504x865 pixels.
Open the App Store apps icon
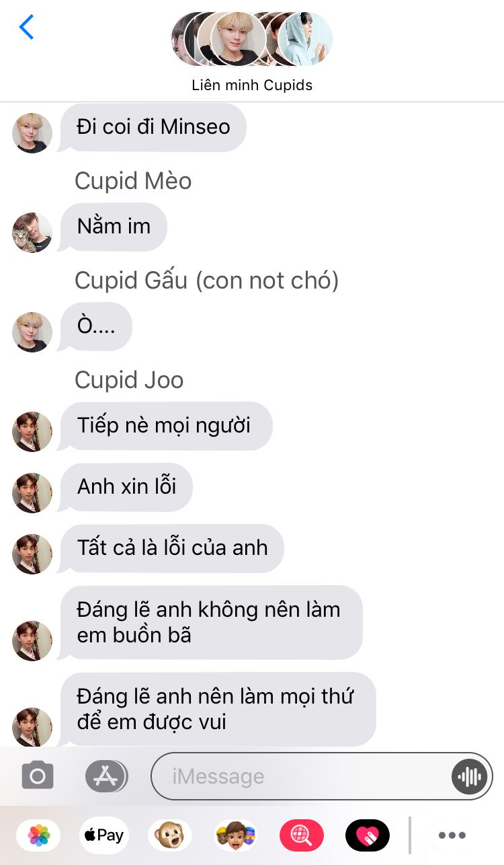click(x=106, y=776)
